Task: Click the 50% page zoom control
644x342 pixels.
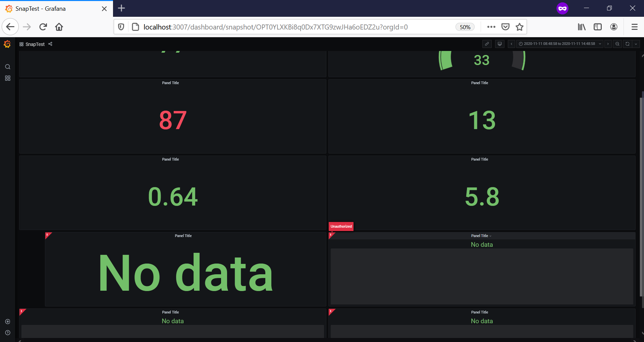Action: [465, 27]
